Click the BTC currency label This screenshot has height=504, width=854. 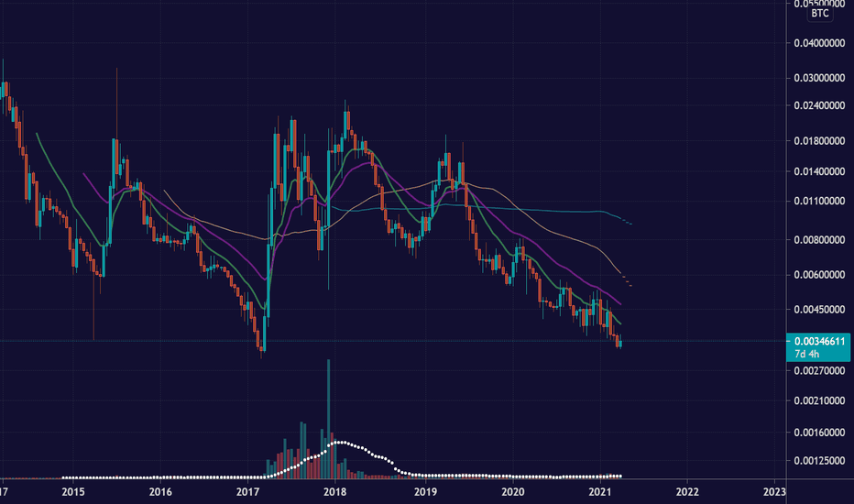[820, 13]
